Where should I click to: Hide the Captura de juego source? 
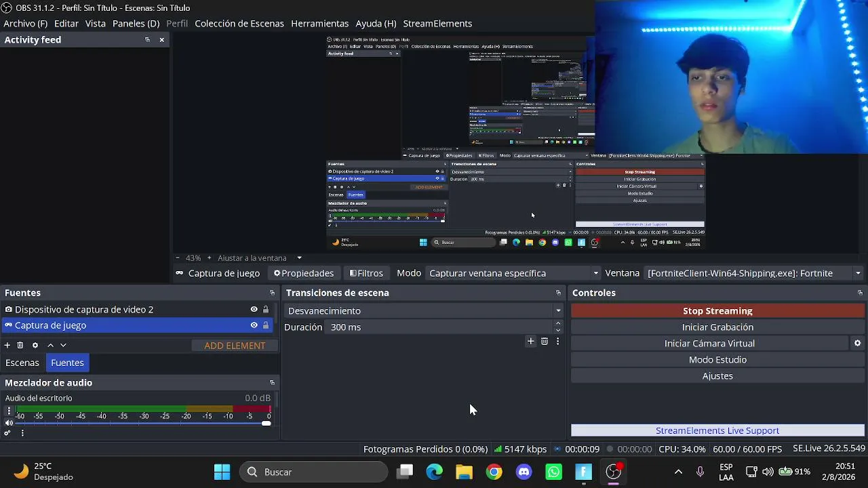[x=254, y=325]
